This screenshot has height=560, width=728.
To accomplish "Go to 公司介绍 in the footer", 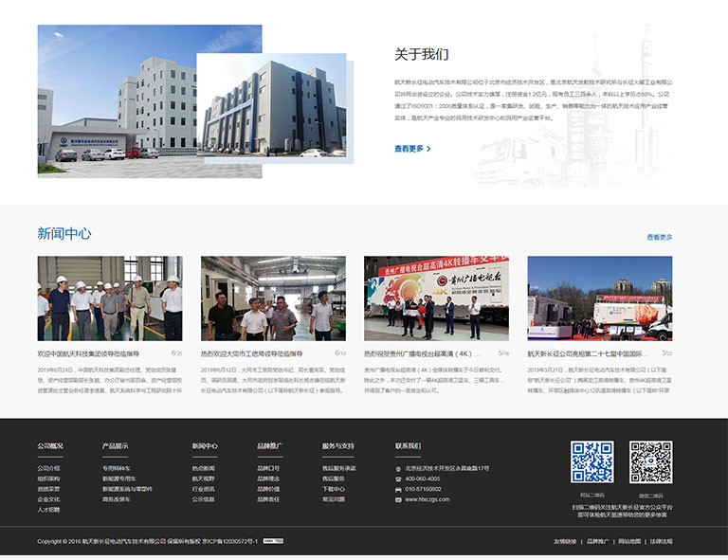I will (48, 468).
